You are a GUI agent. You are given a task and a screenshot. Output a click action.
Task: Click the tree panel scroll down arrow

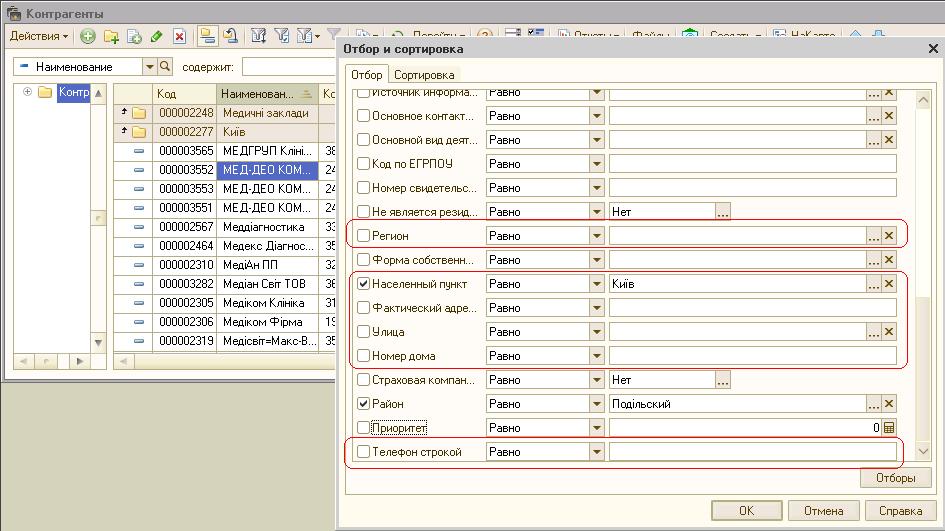(x=98, y=342)
